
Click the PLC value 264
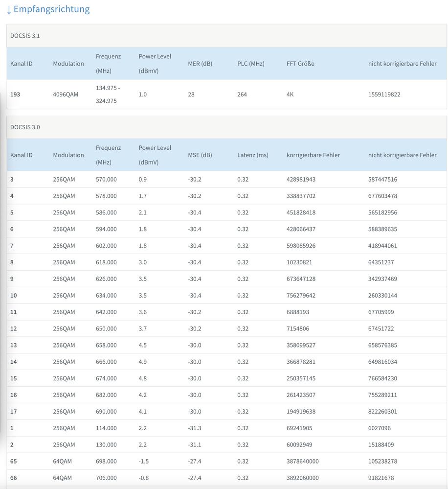coord(242,94)
